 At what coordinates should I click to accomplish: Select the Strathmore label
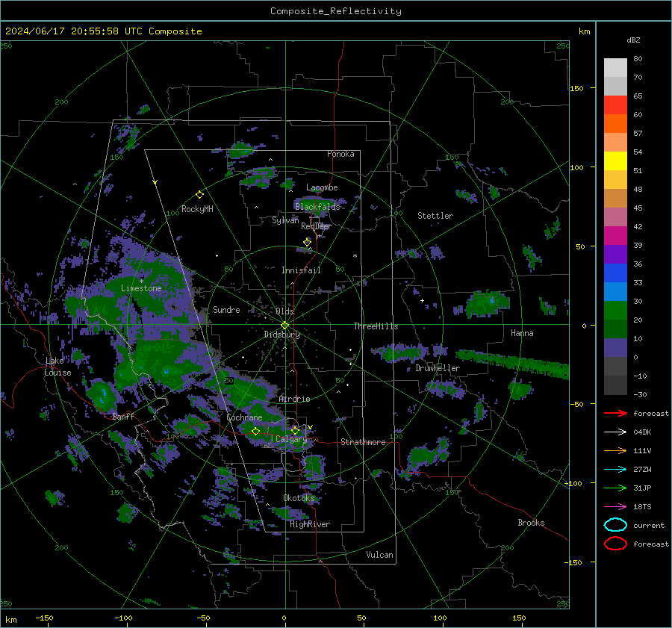coord(363,442)
